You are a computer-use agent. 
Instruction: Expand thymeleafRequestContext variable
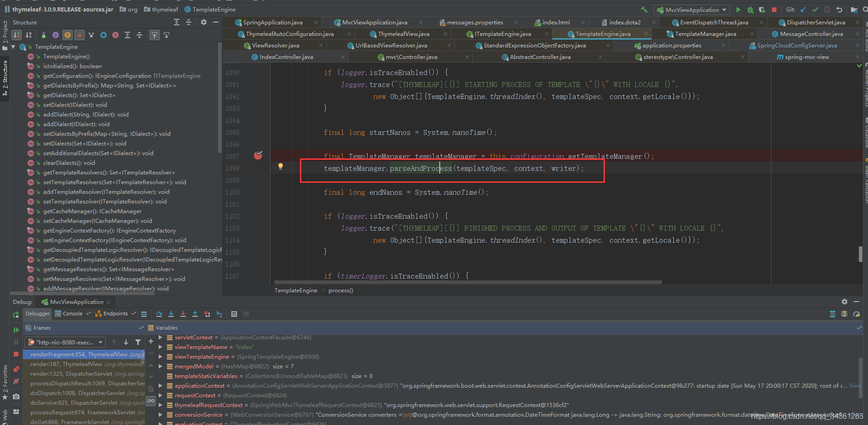click(x=160, y=405)
